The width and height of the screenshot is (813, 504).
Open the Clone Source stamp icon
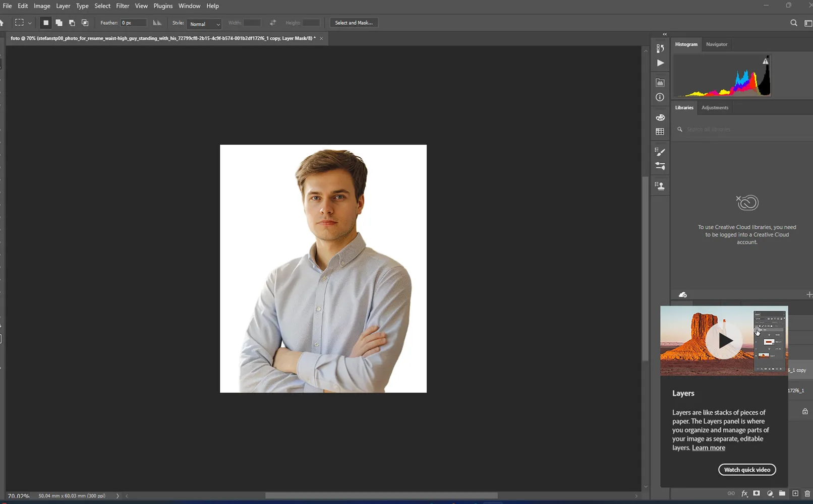[660, 186]
